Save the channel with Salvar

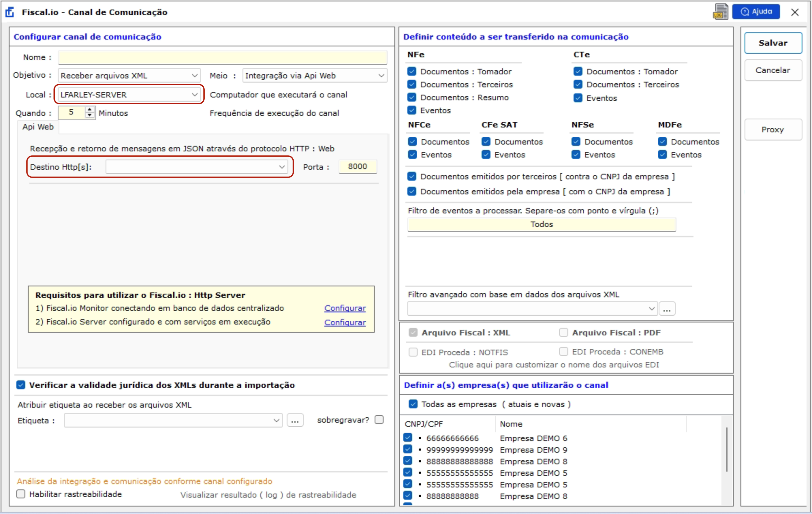click(773, 43)
